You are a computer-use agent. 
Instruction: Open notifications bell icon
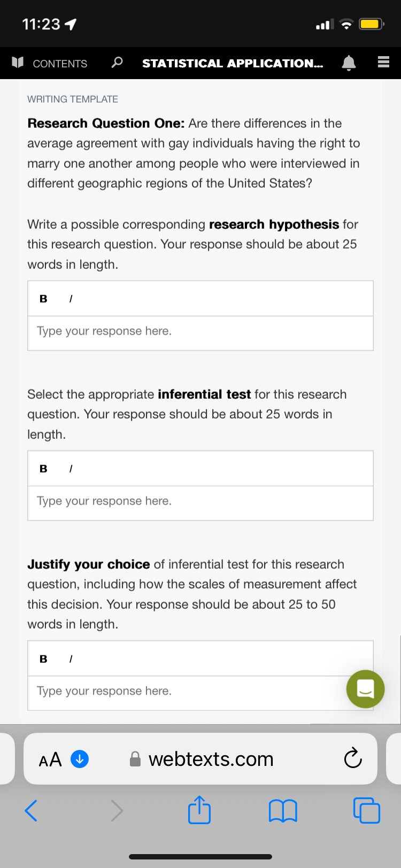tap(349, 63)
